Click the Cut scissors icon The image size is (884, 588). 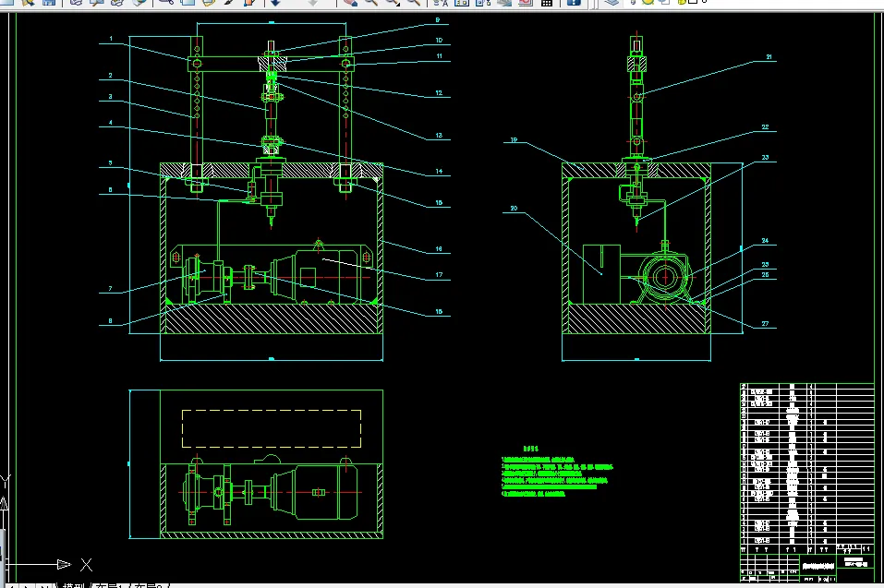166,2
